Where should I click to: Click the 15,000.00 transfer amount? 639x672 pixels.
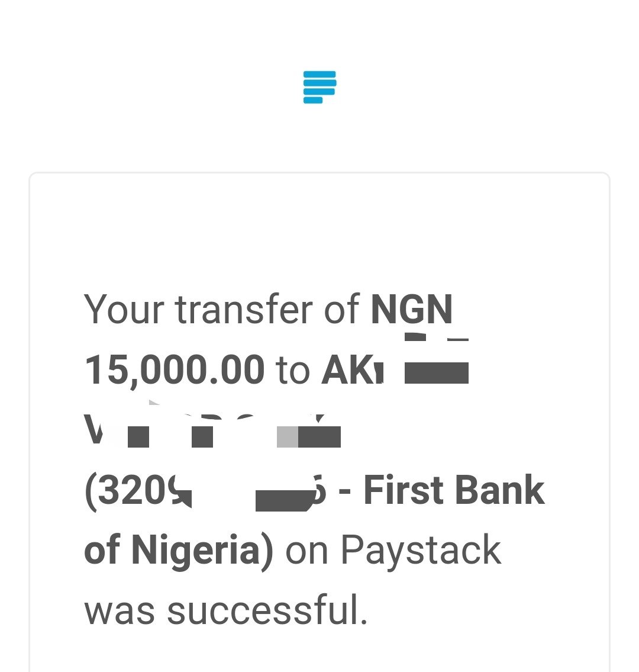pyautogui.click(x=175, y=369)
